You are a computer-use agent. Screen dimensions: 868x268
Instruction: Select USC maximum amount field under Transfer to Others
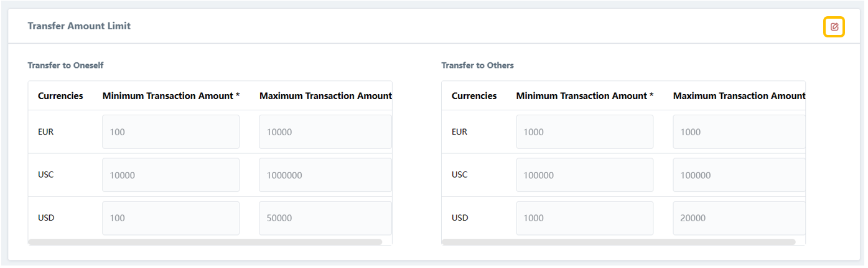coord(739,175)
